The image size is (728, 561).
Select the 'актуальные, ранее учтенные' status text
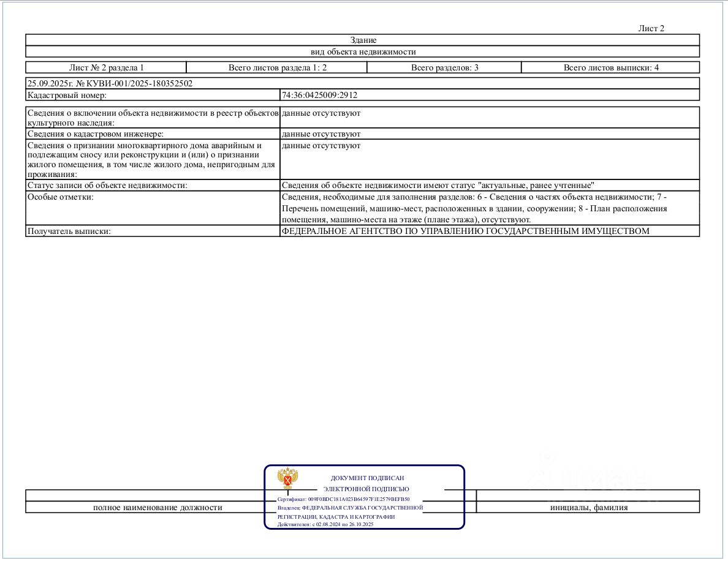pos(536,185)
